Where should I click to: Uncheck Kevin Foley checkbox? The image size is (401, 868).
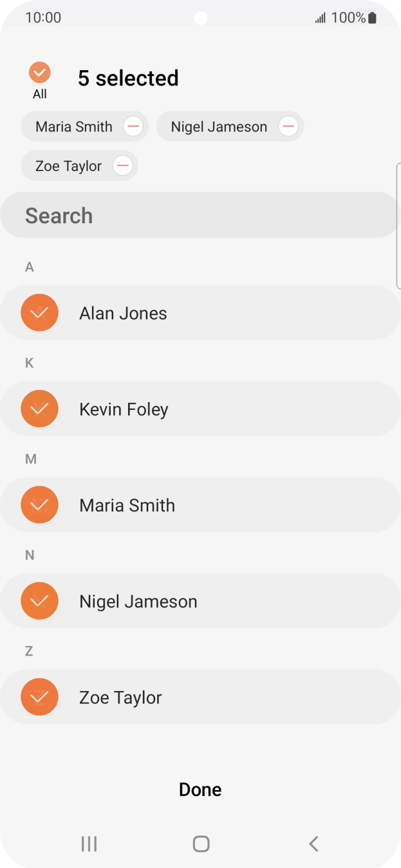coord(39,409)
